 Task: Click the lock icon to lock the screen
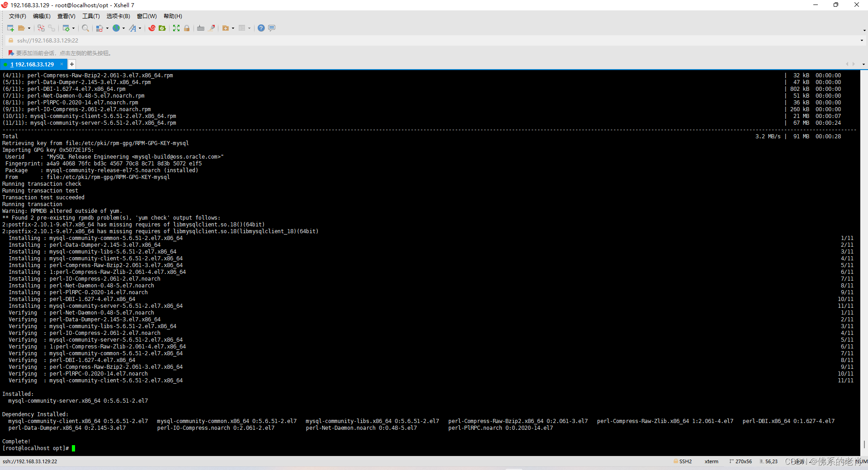[x=186, y=28]
